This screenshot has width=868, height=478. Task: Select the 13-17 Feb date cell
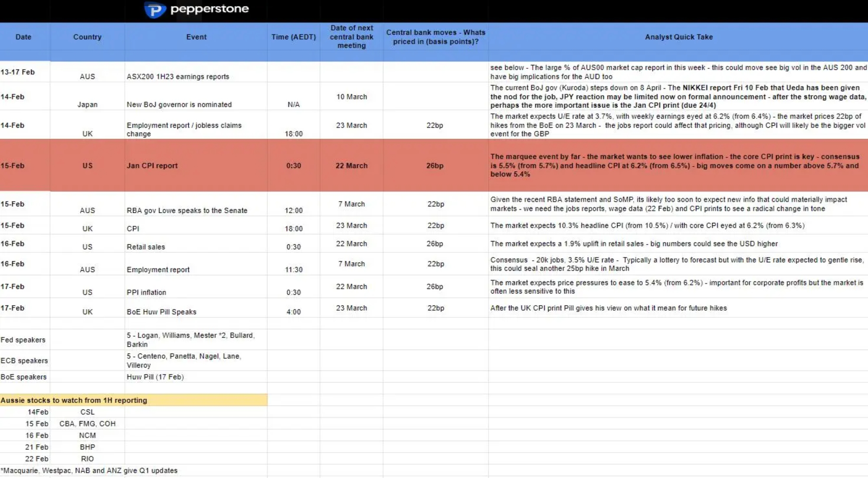tap(18, 72)
